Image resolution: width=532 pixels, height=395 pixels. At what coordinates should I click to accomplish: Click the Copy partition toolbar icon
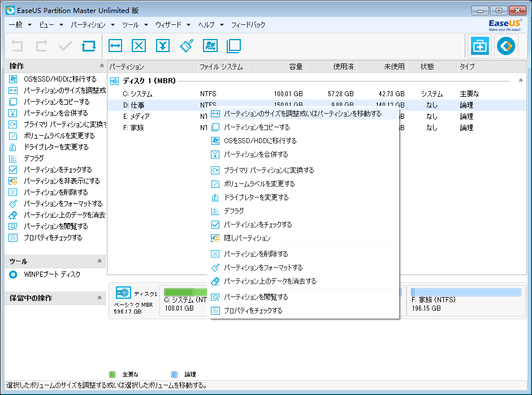tap(233, 46)
